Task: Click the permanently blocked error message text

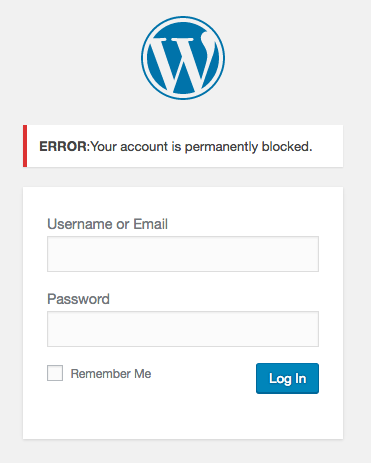Action: click(x=201, y=147)
